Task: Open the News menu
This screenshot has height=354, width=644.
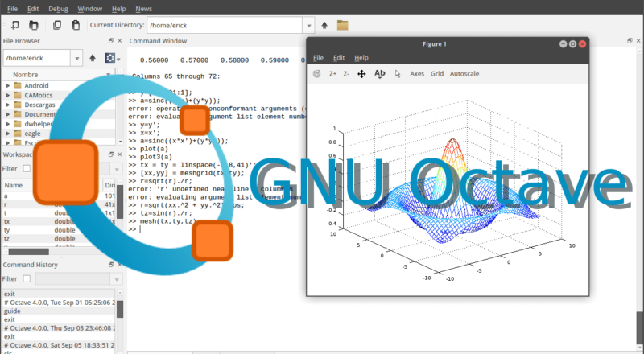Action: [144, 9]
